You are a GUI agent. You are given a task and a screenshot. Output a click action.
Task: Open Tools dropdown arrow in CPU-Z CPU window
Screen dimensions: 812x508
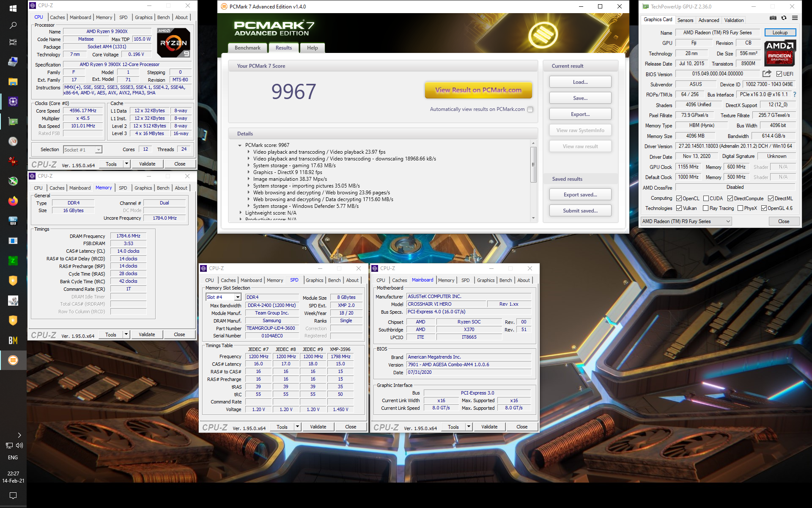pos(126,164)
